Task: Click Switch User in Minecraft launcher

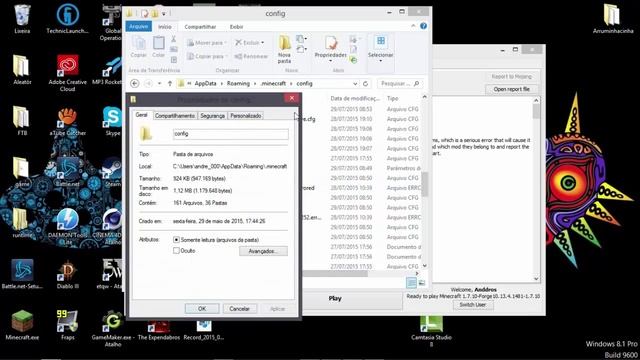Action: click(472, 305)
